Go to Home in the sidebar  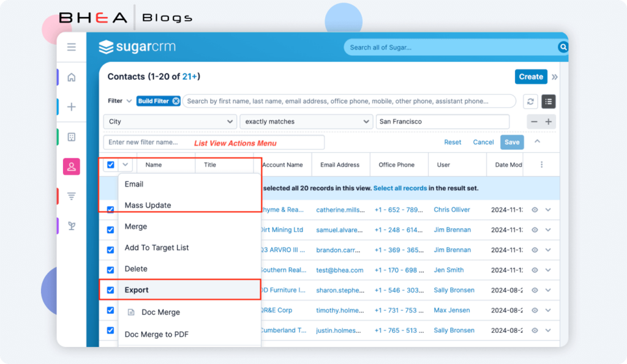pyautogui.click(x=72, y=77)
